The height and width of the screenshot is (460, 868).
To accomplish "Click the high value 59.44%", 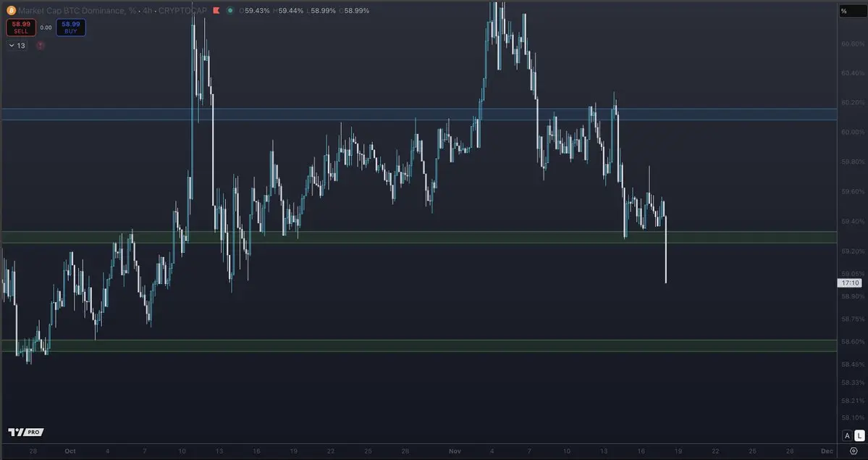I will [290, 11].
